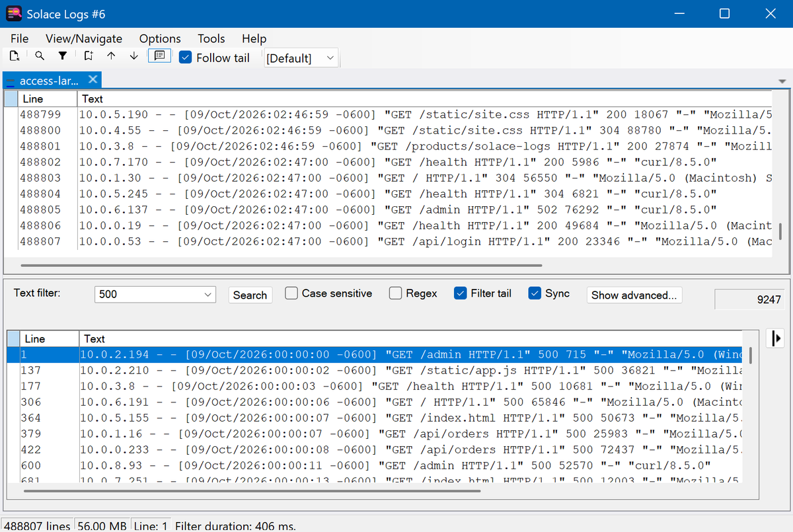Viewport: 793px width, 532px height.
Task: Open the Tools menu
Action: coord(211,38)
